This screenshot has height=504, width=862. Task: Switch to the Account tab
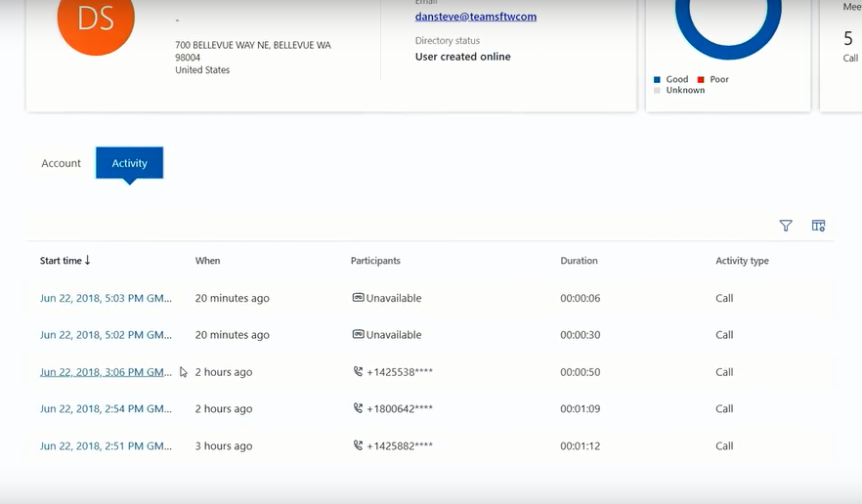click(61, 163)
